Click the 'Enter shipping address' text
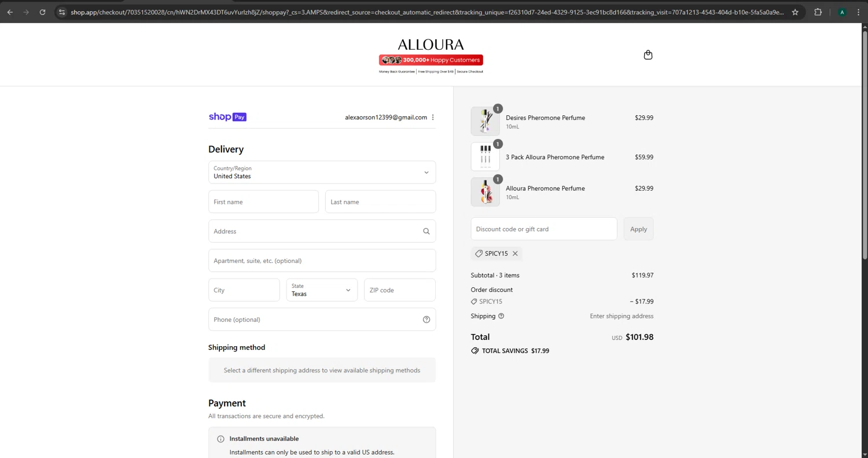 pyautogui.click(x=621, y=316)
